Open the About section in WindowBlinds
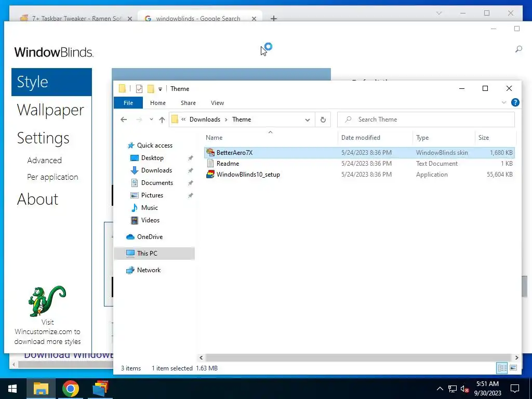 37,199
